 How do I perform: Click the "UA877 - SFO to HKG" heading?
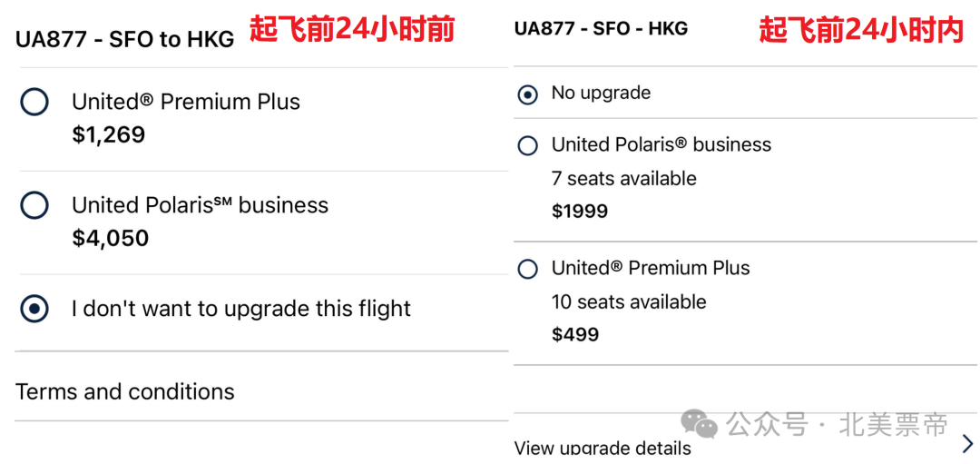pyautogui.click(x=124, y=38)
